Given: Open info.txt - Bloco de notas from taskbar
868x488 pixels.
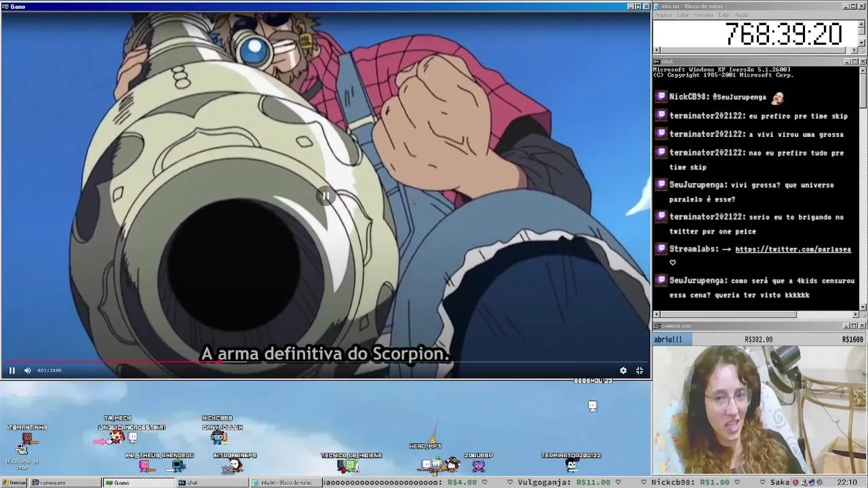Looking at the screenshot, I should click(x=285, y=483).
